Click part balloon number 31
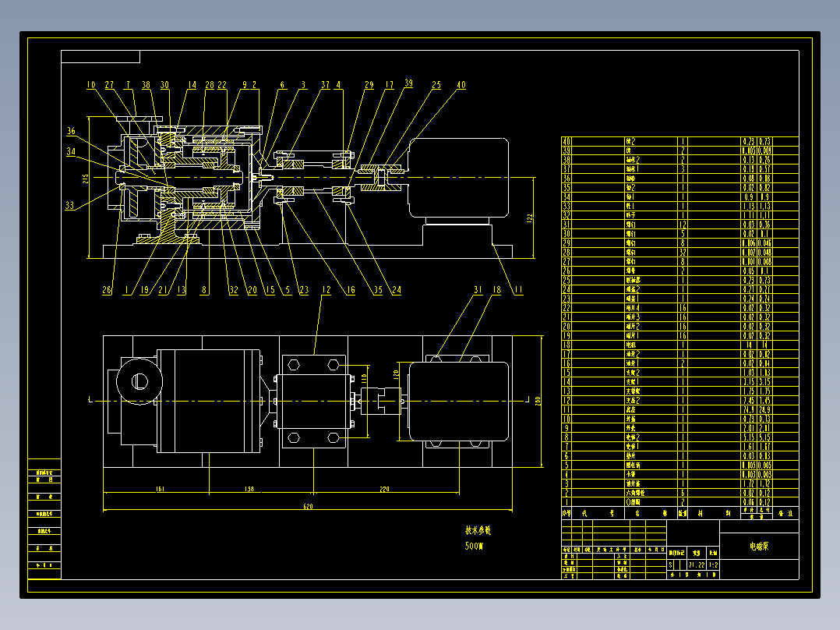This screenshot has height=630, width=840. tap(478, 290)
